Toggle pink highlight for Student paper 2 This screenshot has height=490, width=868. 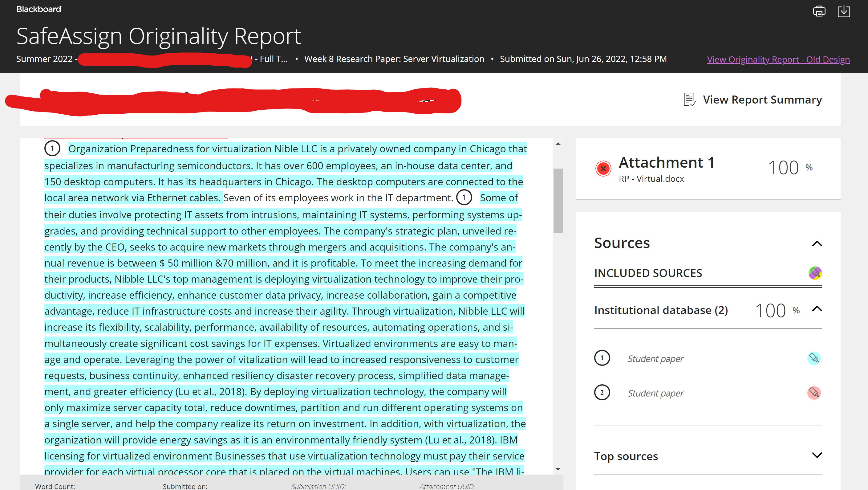814,393
